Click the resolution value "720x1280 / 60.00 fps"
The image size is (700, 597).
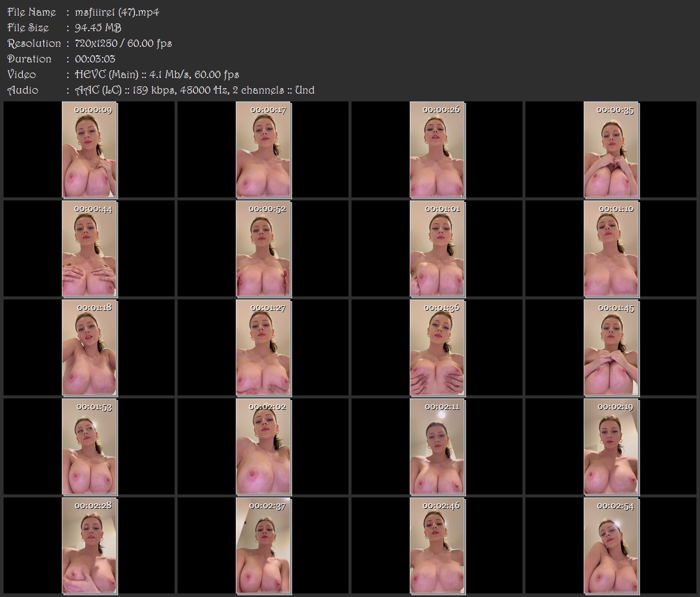[123, 43]
